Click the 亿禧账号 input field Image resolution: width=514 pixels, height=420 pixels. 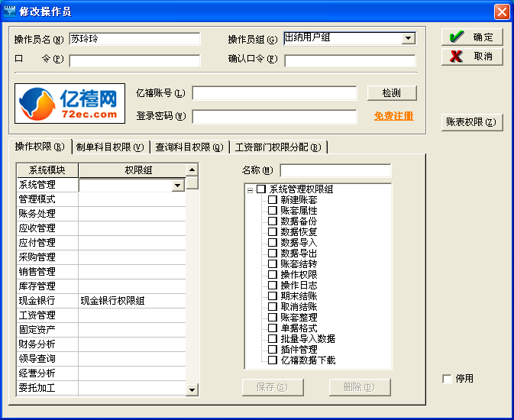coord(273,93)
